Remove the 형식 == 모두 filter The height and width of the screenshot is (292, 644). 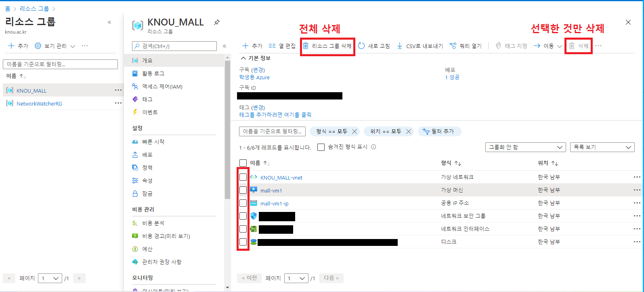coord(355,131)
